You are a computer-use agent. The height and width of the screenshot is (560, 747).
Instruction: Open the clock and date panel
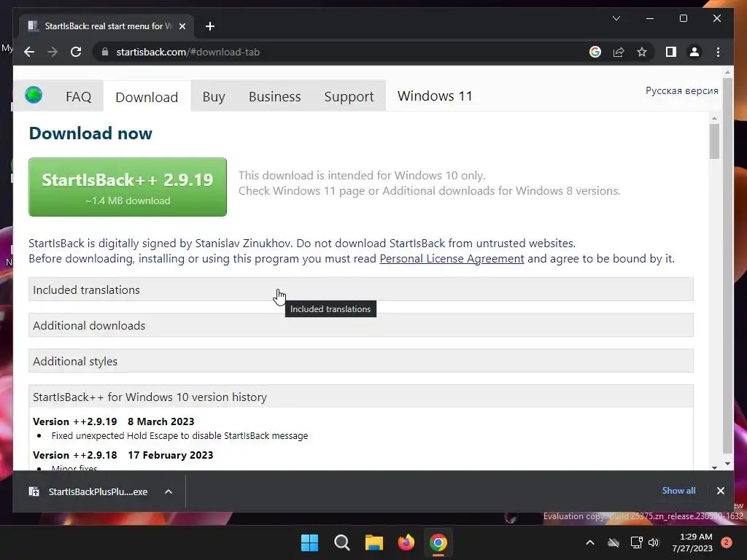pyautogui.click(x=692, y=542)
